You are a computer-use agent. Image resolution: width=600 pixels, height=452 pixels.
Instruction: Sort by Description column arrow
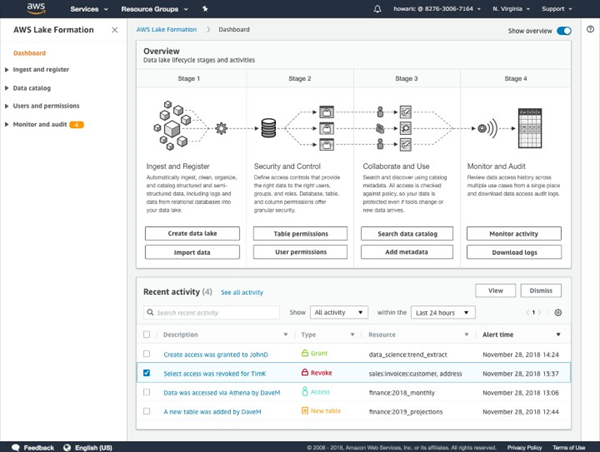click(285, 335)
